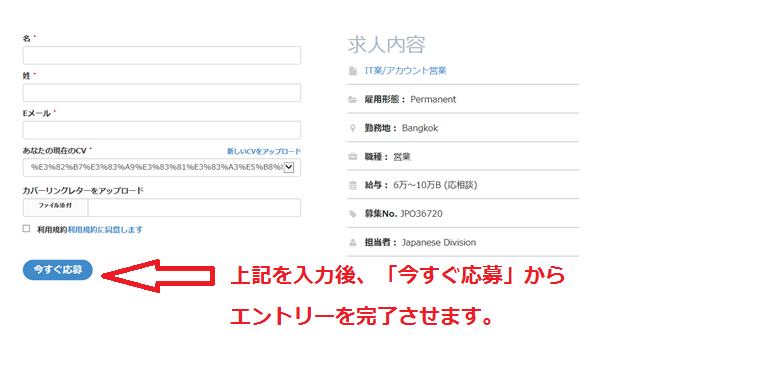Click the Japanese Division text
The height and width of the screenshot is (382, 768).
coord(439,242)
